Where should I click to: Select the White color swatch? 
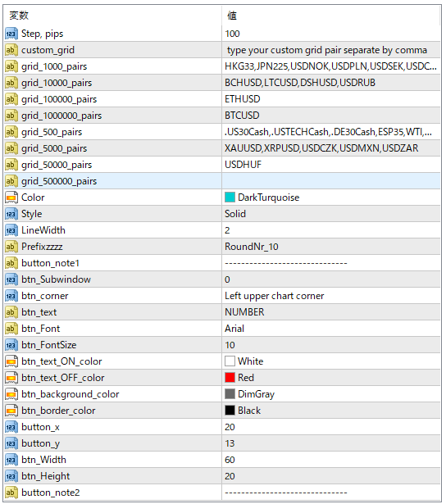pos(230,361)
